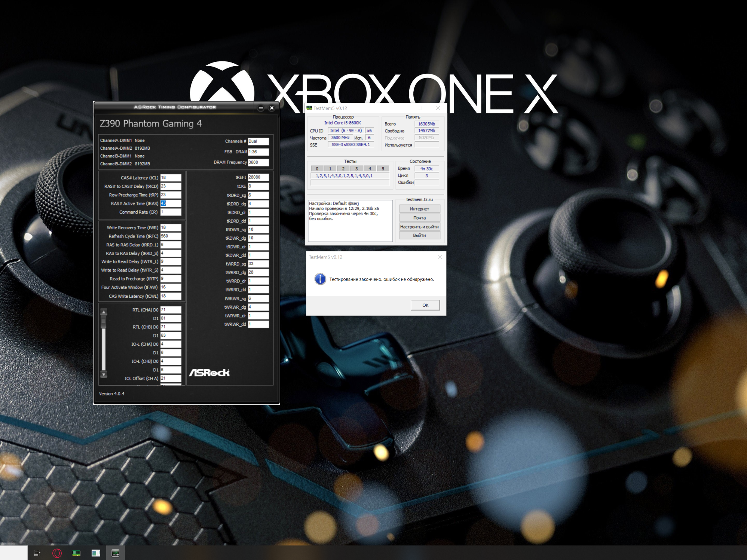747x560 pixels.
Task: Click the Выйти button in TestMem5
Action: 419,235
